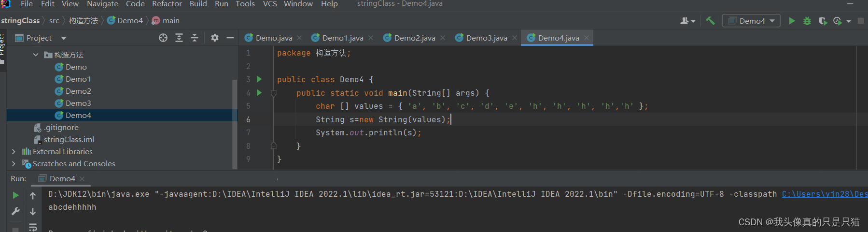Image resolution: width=868 pixels, height=232 pixels.
Task: Rerun Demo4 from Run panel play icon
Action: point(15,195)
